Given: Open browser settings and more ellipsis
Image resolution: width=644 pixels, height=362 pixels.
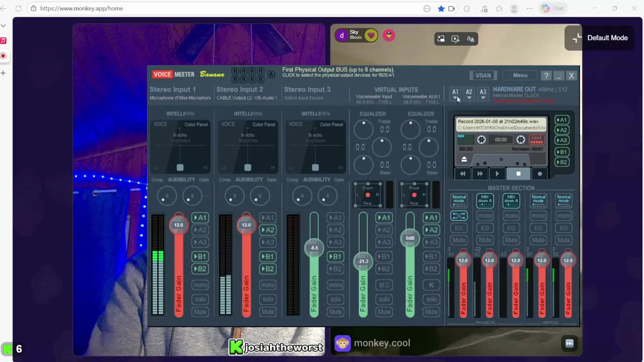Looking at the screenshot, I should click(529, 9).
